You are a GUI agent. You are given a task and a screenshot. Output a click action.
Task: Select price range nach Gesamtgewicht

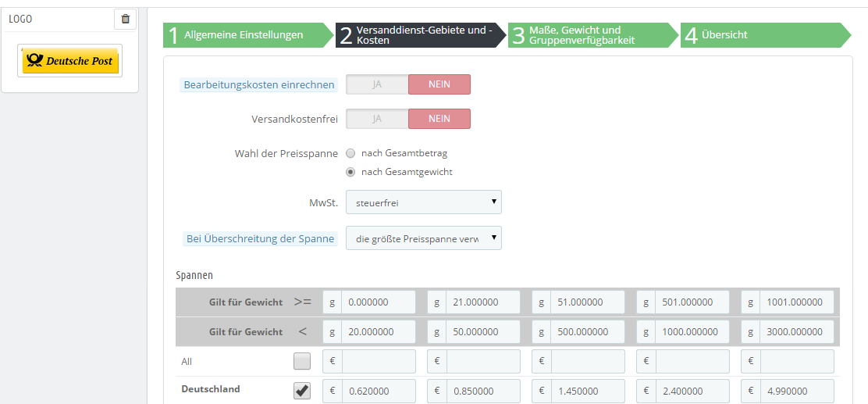(351, 172)
